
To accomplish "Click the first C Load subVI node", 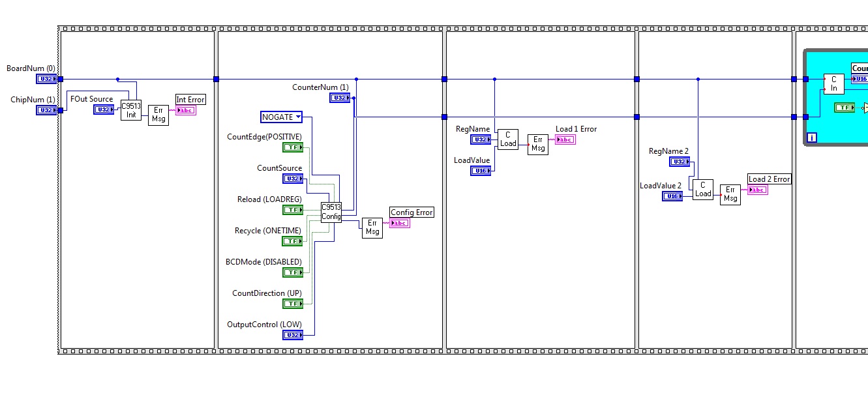I will pyautogui.click(x=508, y=139).
